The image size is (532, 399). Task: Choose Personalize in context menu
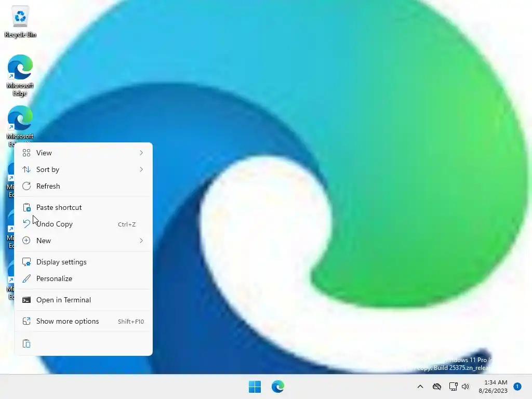[84, 278]
